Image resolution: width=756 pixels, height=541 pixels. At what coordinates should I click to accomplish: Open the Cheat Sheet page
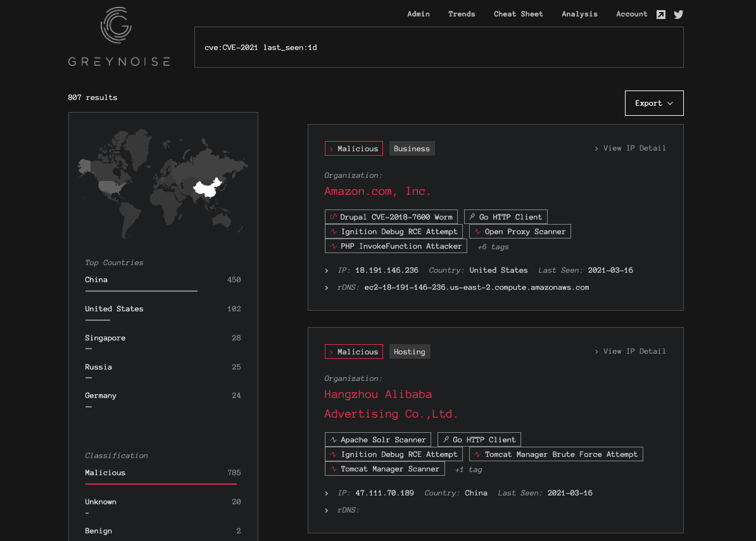tap(519, 14)
